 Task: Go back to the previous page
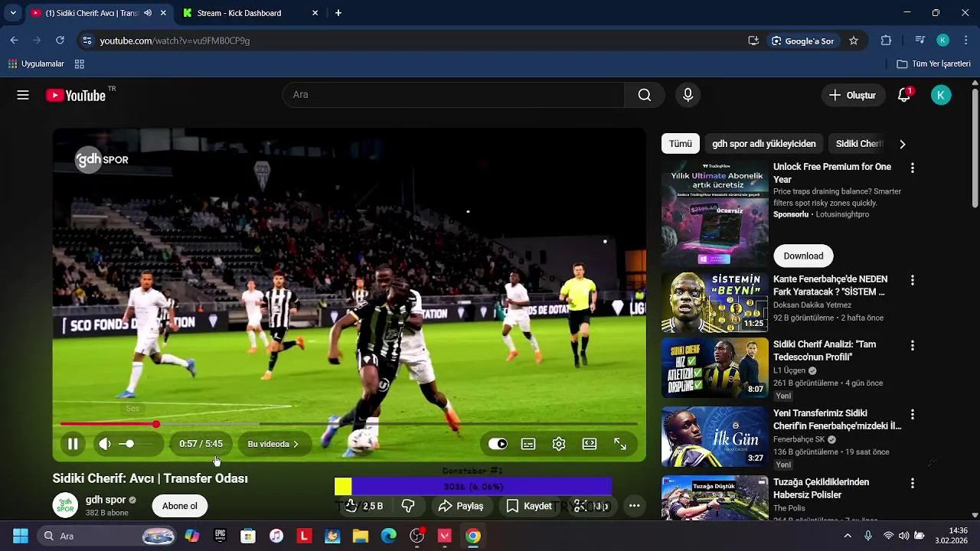click(14, 41)
